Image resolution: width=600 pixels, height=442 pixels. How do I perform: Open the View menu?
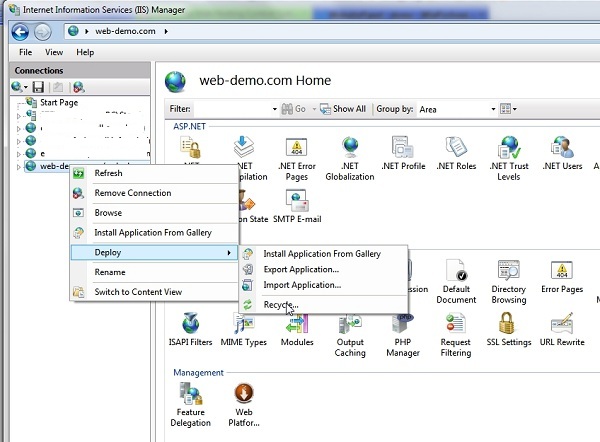[54, 52]
